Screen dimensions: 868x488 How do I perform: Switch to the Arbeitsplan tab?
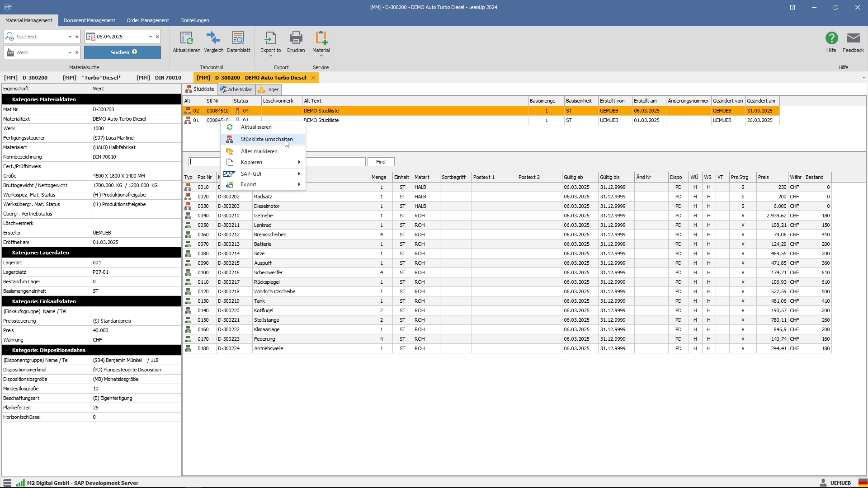pos(236,89)
